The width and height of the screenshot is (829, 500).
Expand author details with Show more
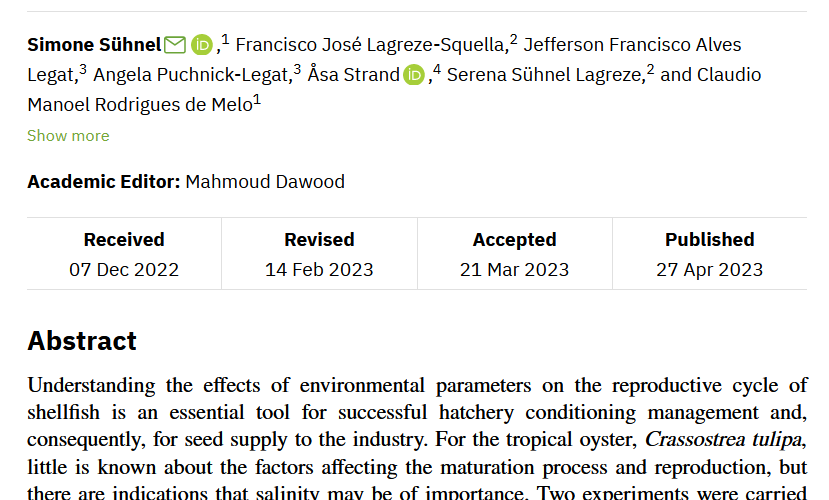(x=68, y=136)
